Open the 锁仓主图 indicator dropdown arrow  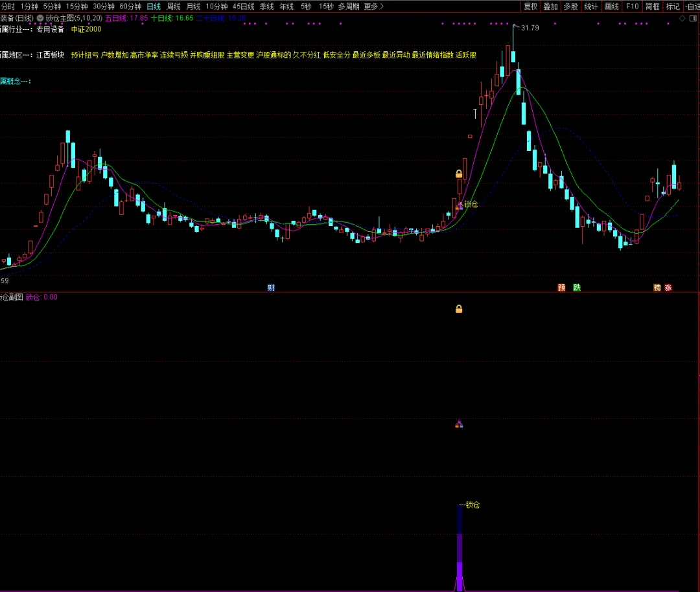click(40, 18)
